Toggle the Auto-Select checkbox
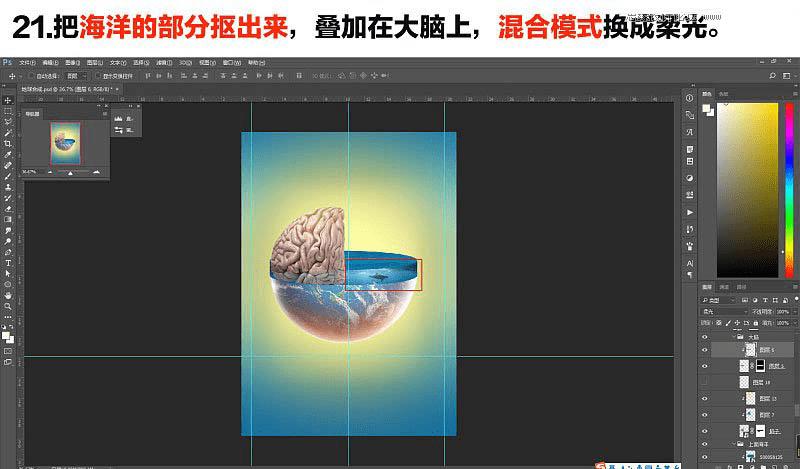The image size is (800, 469). coord(32,76)
